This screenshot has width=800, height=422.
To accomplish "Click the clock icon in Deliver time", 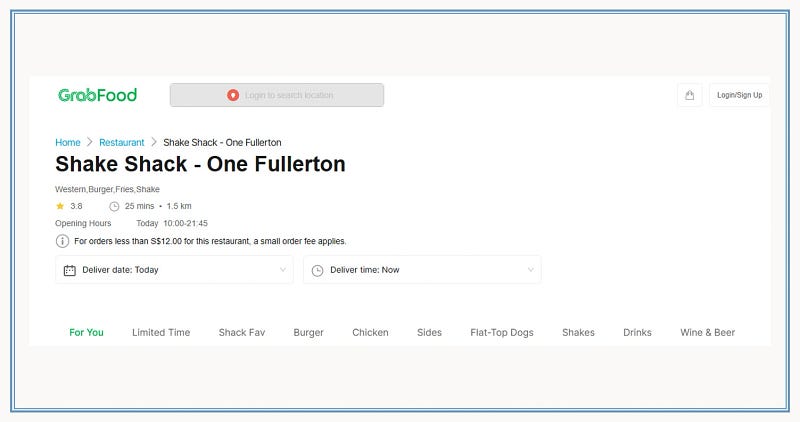I will pos(317,270).
